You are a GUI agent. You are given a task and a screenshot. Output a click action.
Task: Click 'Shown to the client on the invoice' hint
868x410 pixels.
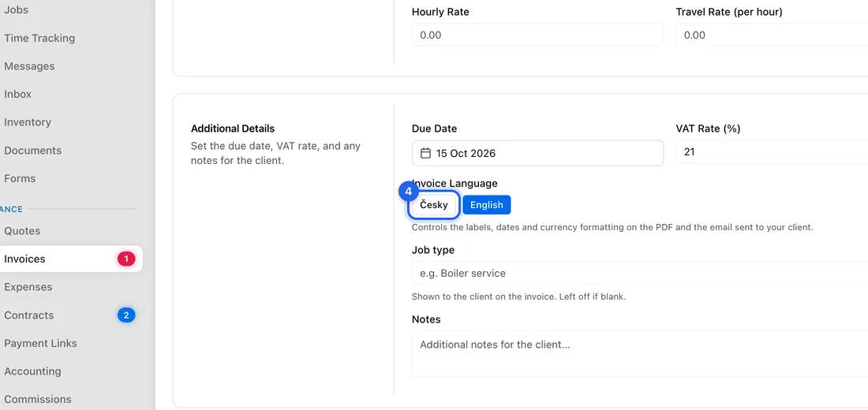[518, 296]
